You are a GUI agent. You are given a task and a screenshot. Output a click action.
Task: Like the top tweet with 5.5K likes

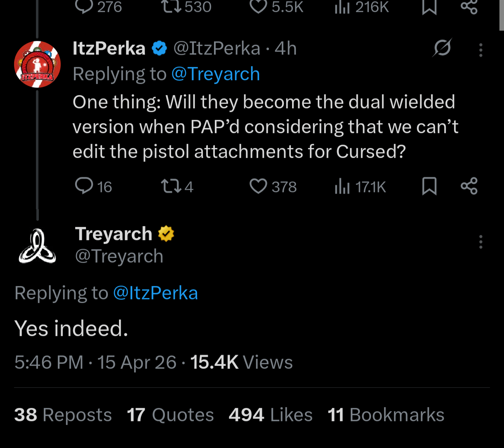click(259, 7)
